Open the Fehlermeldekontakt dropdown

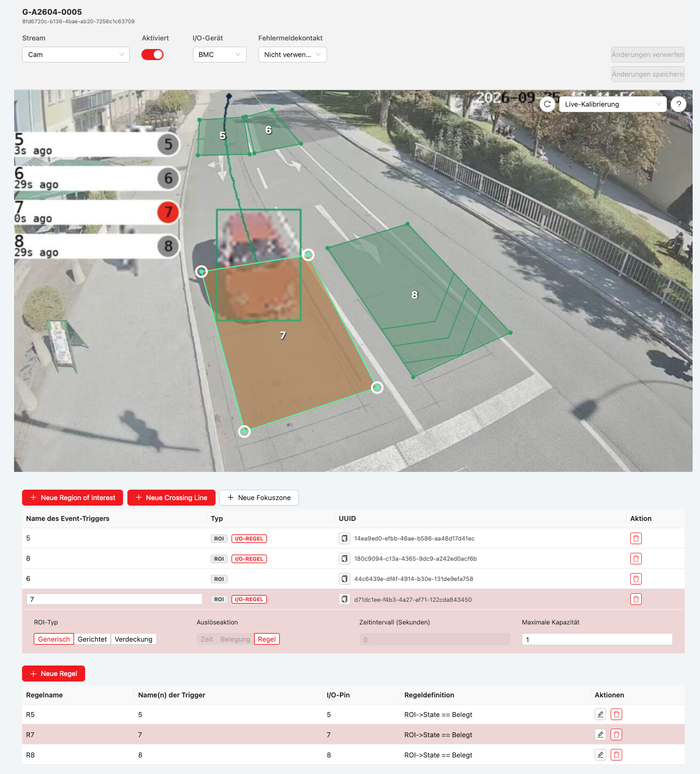[292, 55]
